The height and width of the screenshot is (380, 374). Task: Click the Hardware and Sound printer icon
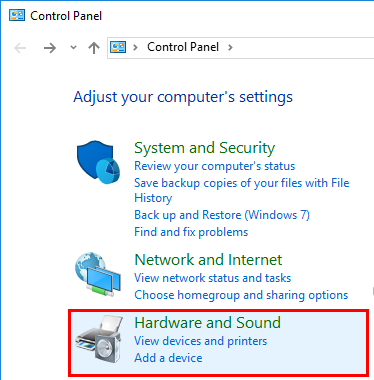99,339
